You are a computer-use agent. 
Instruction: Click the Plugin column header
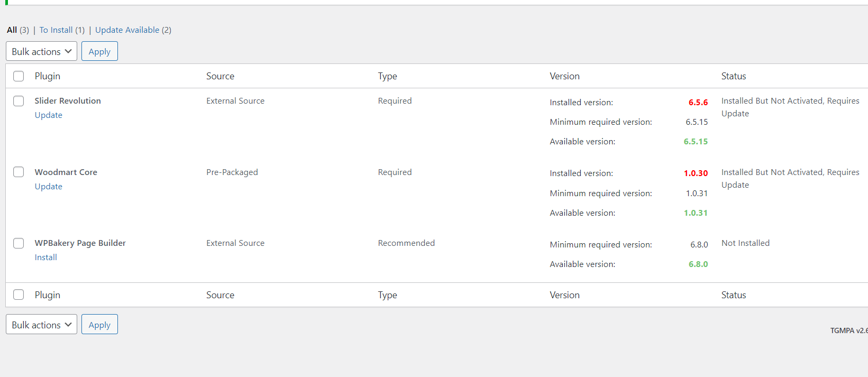coord(48,76)
